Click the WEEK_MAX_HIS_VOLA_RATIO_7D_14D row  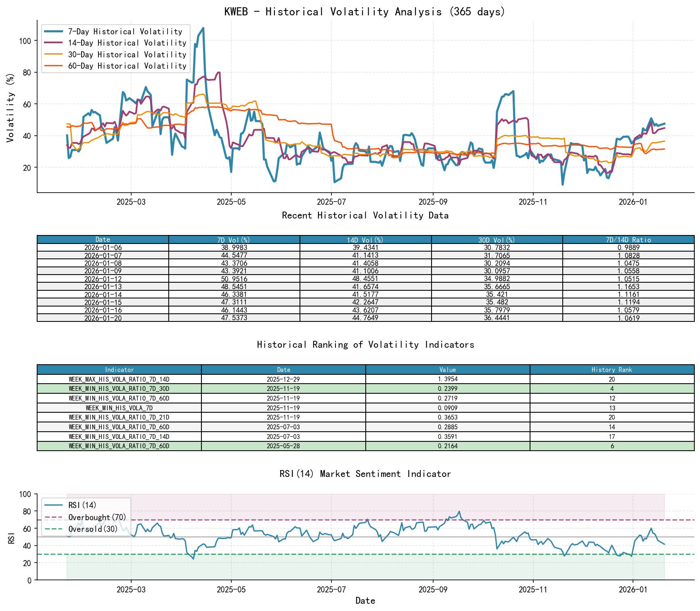[x=119, y=379]
